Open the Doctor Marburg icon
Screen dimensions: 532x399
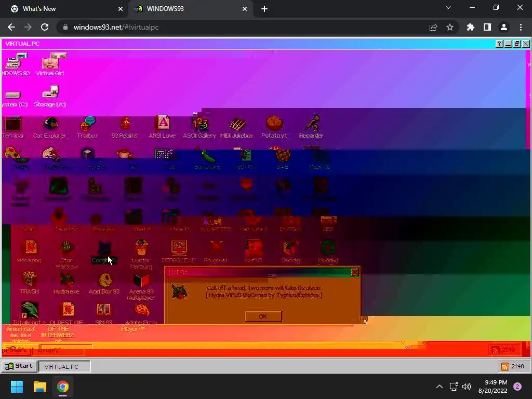coord(141,255)
